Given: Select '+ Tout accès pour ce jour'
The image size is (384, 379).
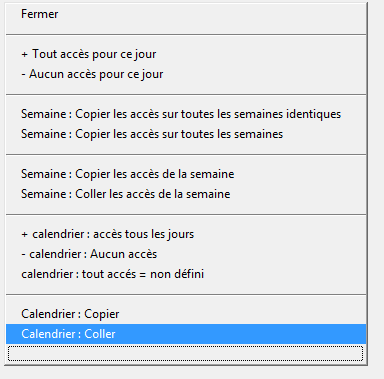Looking at the screenshot, I should coord(186,54).
